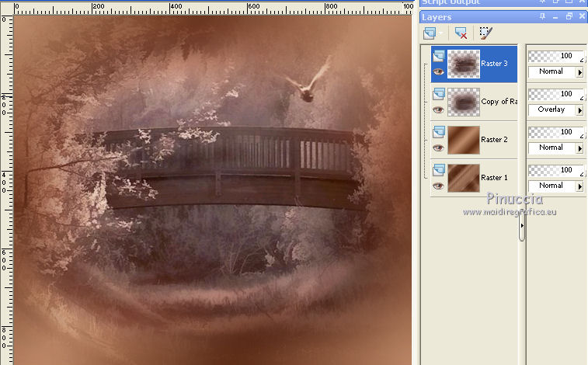Click the Normal blend mode field of Raster 1
Viewport: 588px width, 365px height.
pyautogui.click(x=552, y=186)
